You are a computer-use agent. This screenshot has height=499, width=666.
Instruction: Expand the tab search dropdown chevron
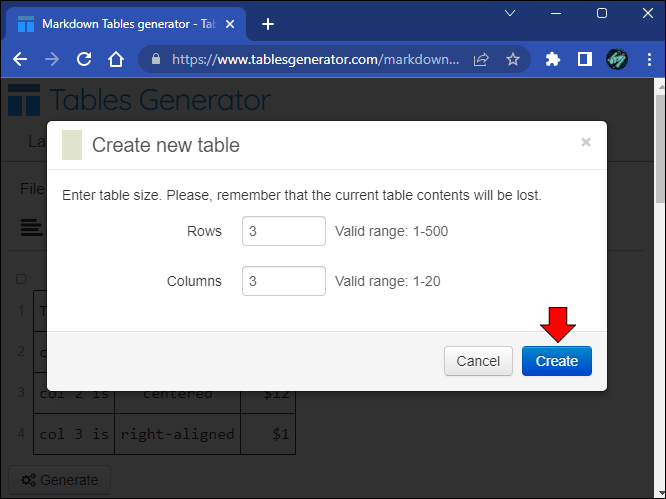tap(510, 13)
